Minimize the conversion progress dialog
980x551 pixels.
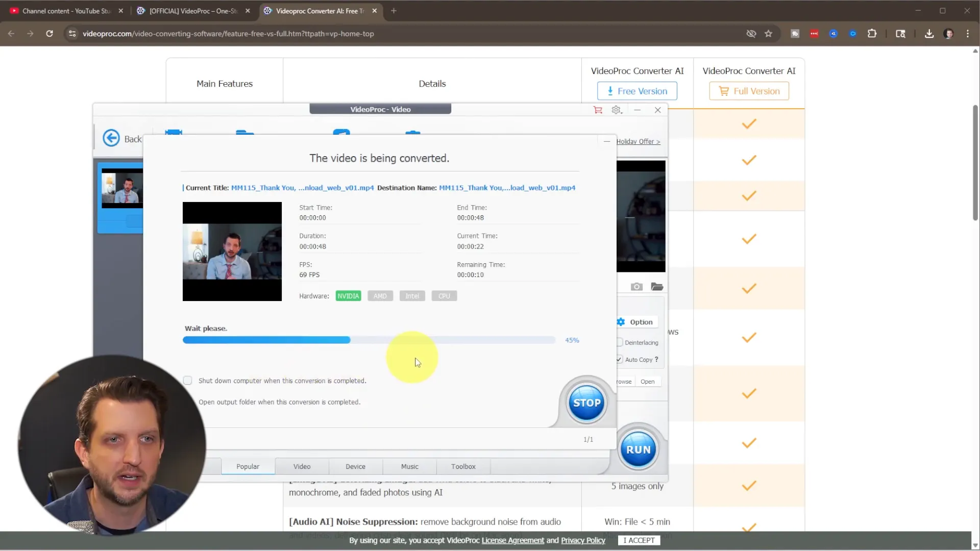click(x=606, y=141)
